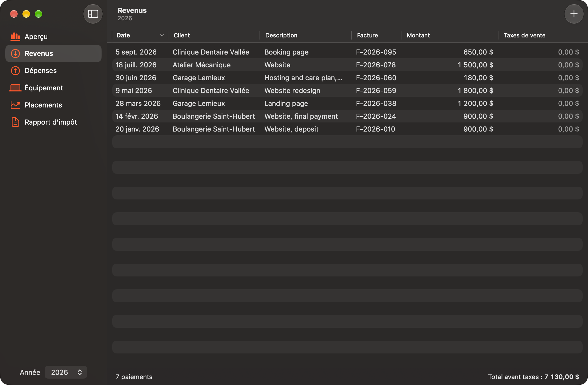
Task: Switch to Placements section
Action: coord(53,105)
